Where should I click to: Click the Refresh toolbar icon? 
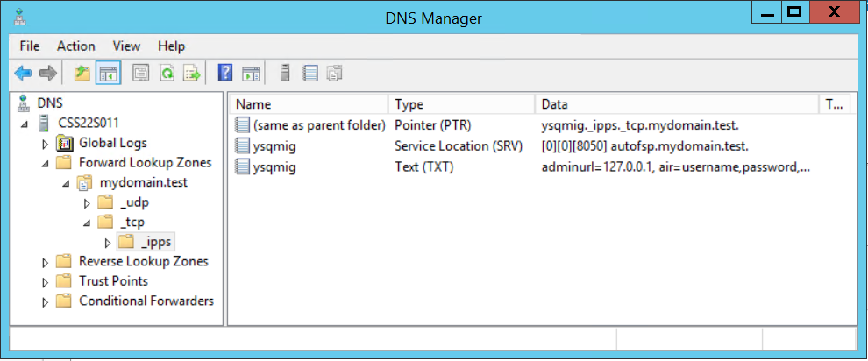click(166, 74)
